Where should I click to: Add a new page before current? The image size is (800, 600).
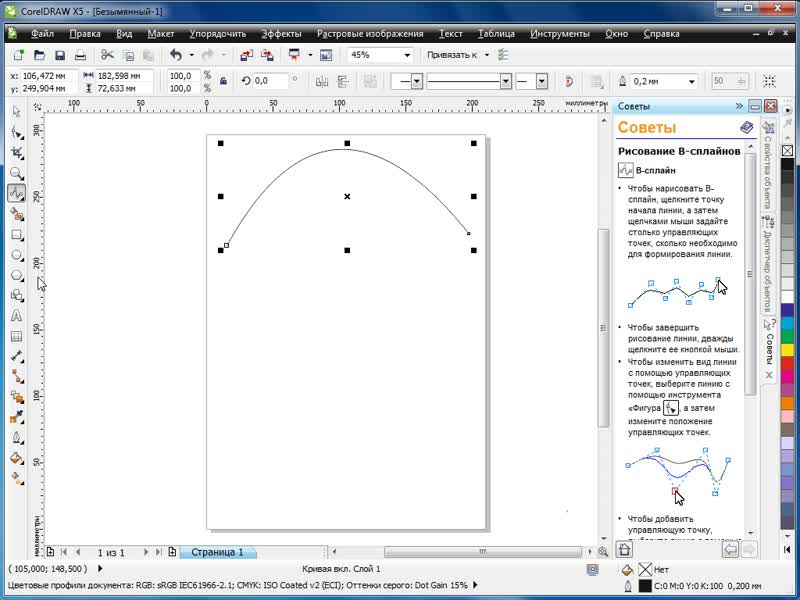coord(51,552)
